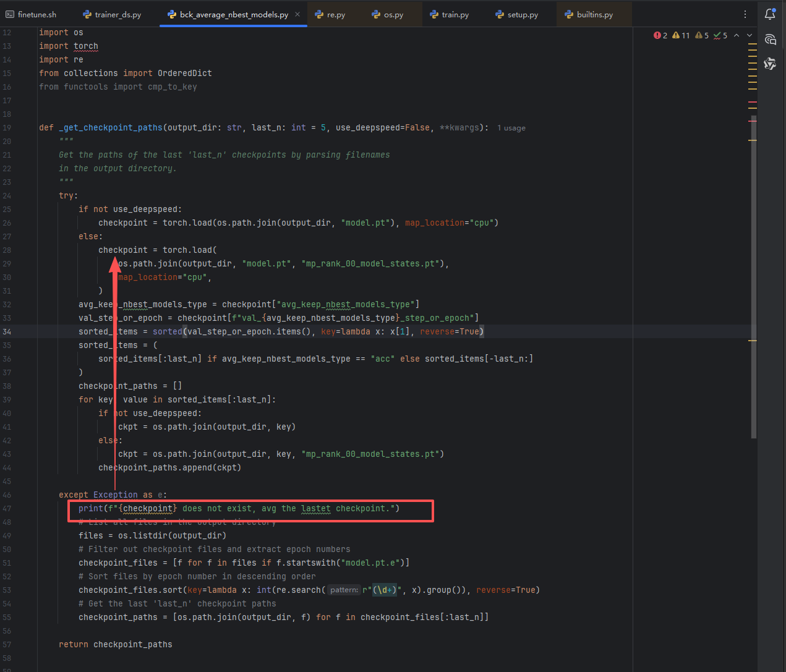Viewport: 786px width, 672px height.
Task: Click the red error stripe mark on the scrollbar
Action: click(x=753, y=101)
